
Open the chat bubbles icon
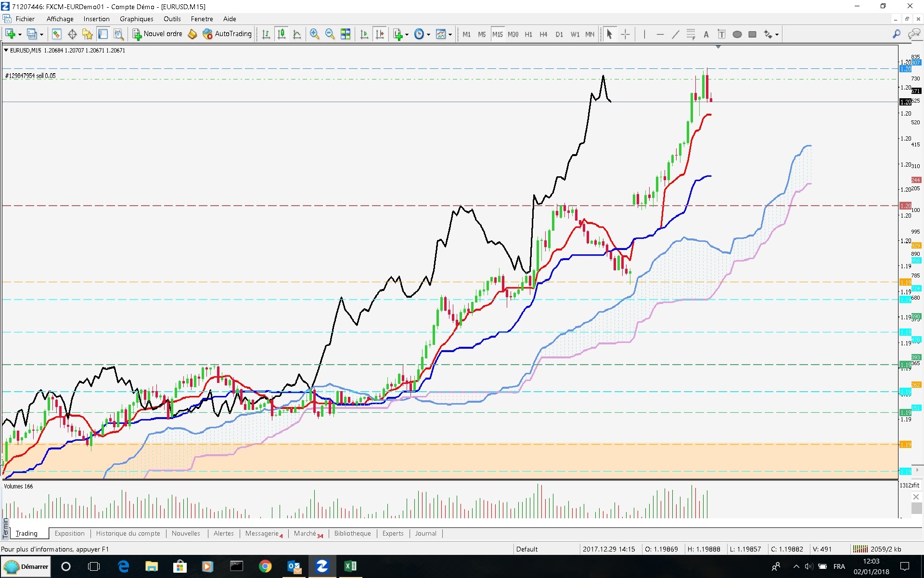pos(913,34)
